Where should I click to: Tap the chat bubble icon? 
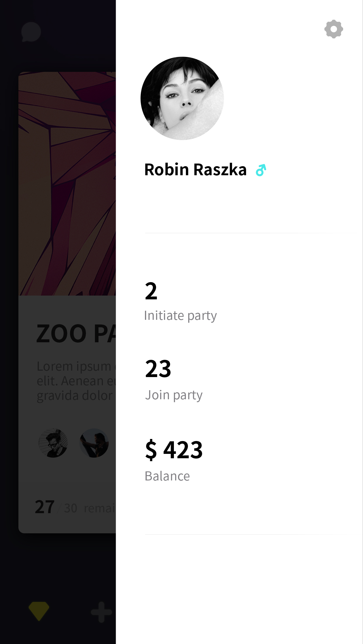click(31, 32)
